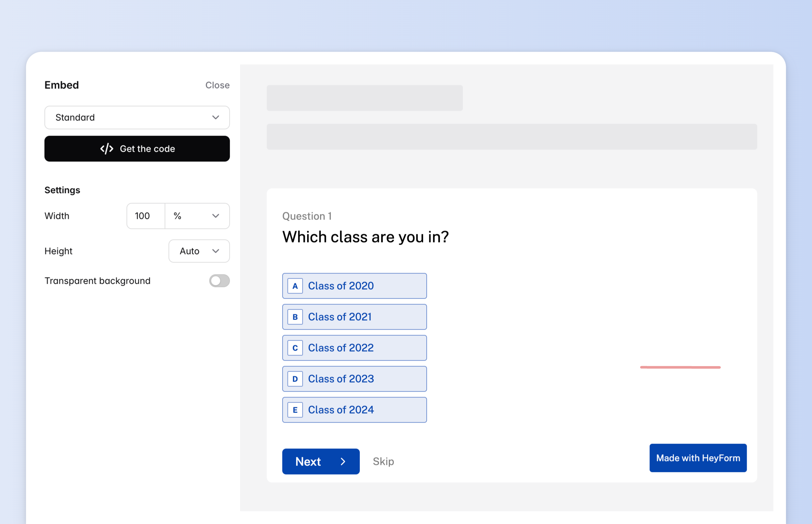Click letter badge A beside Class of 2020
Viewport: 812px width, 524px height.
(295, 286)
